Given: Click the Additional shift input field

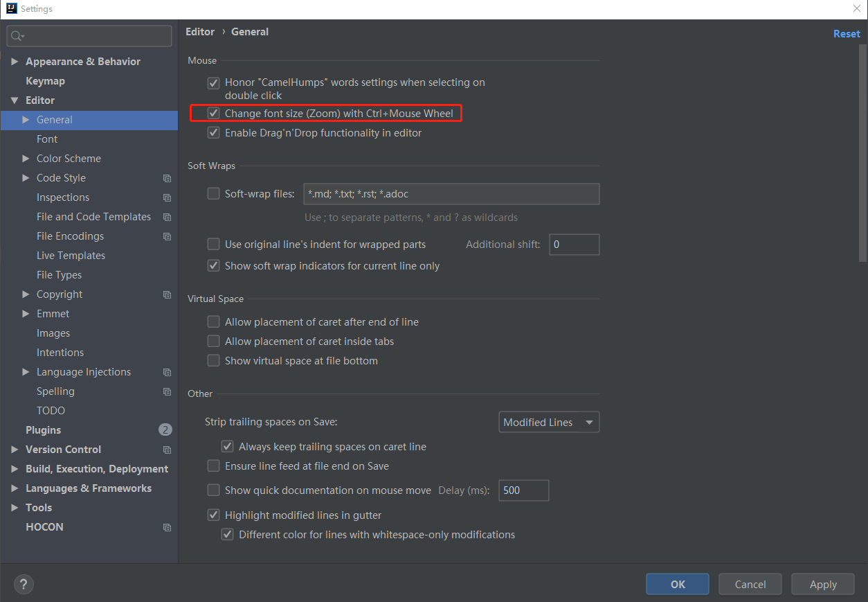Looking at the screenshot, I should tap(574, 245).
